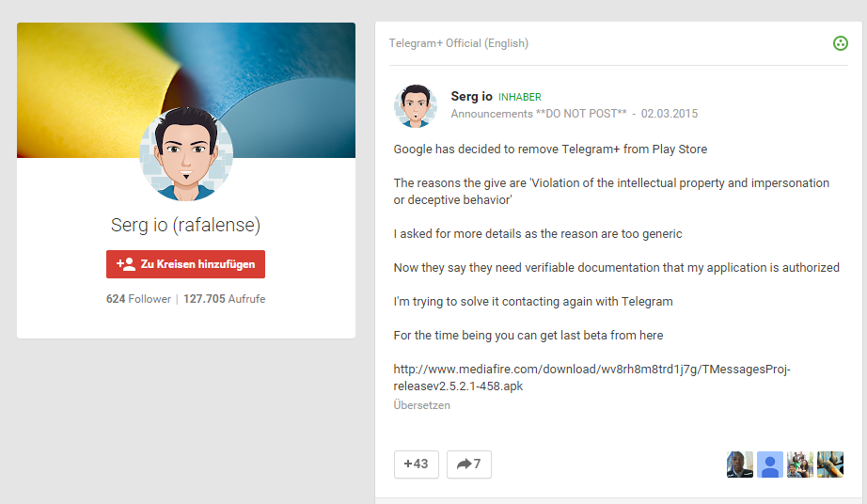Click the red Zu Kreisen hinzufügen button
867x504 pixels.
coord(185,264)
